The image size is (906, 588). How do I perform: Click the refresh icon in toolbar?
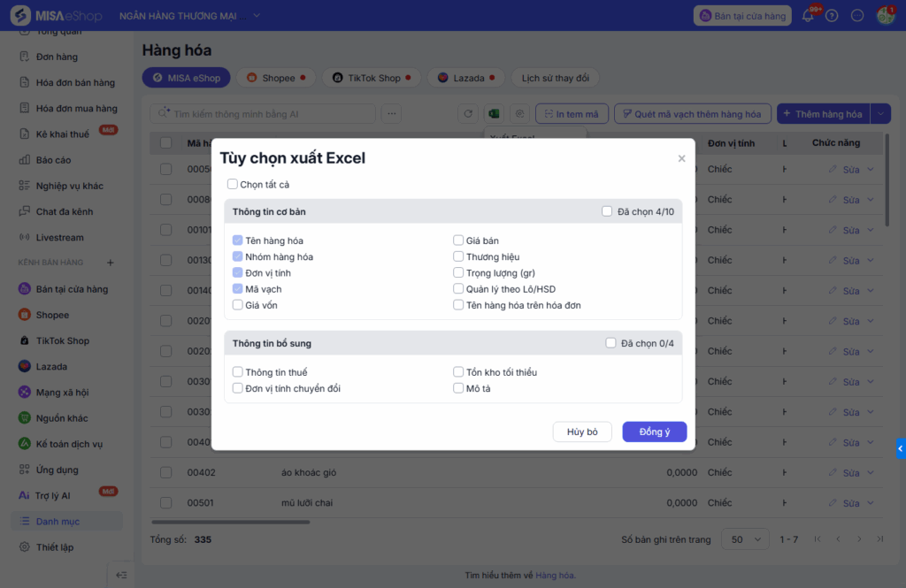tap(468, 114)
